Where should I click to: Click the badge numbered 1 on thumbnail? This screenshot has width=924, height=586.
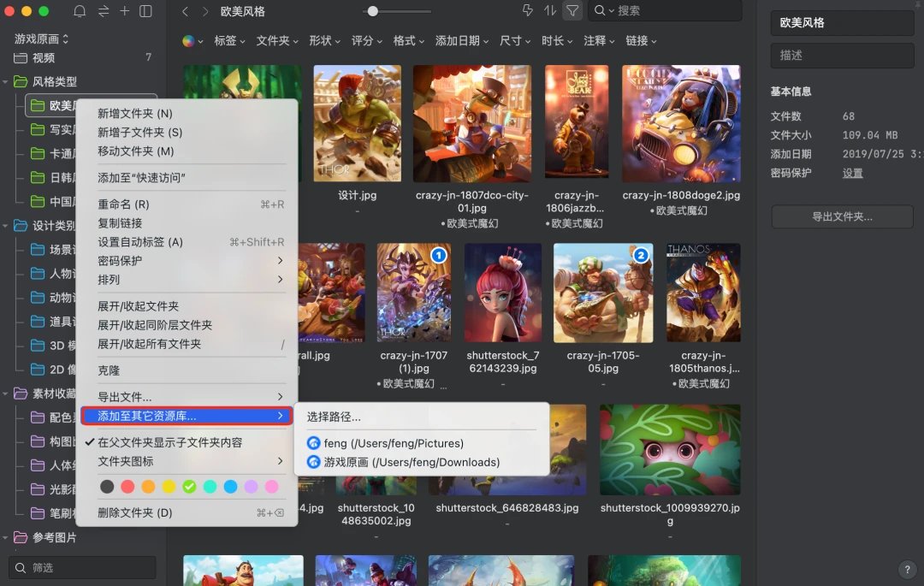439,255
